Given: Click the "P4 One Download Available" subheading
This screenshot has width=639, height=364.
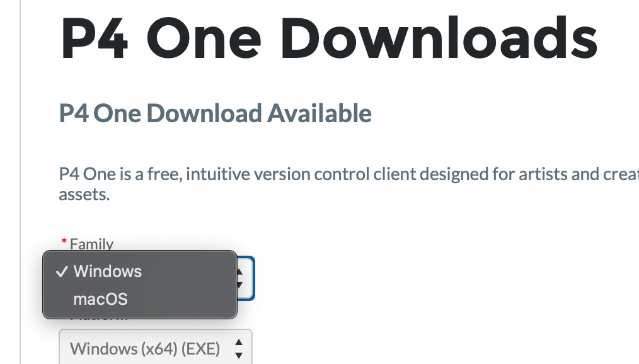Looking at the screenshot, I should (x=215, y=113).
